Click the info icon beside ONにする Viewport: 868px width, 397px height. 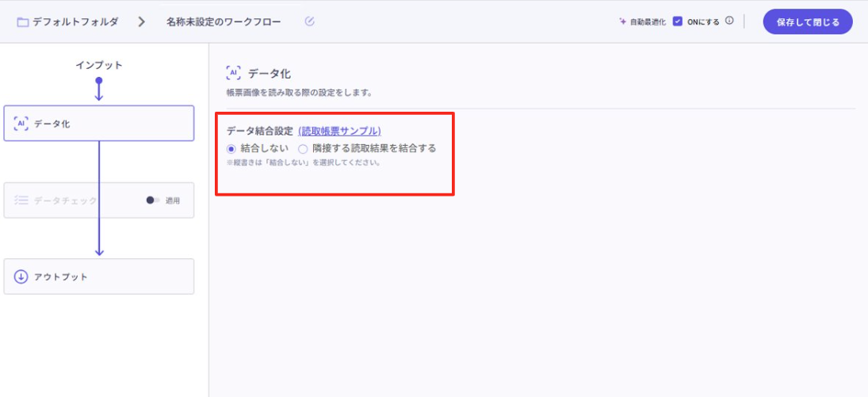pyautogui.click(x=729, y=21)
